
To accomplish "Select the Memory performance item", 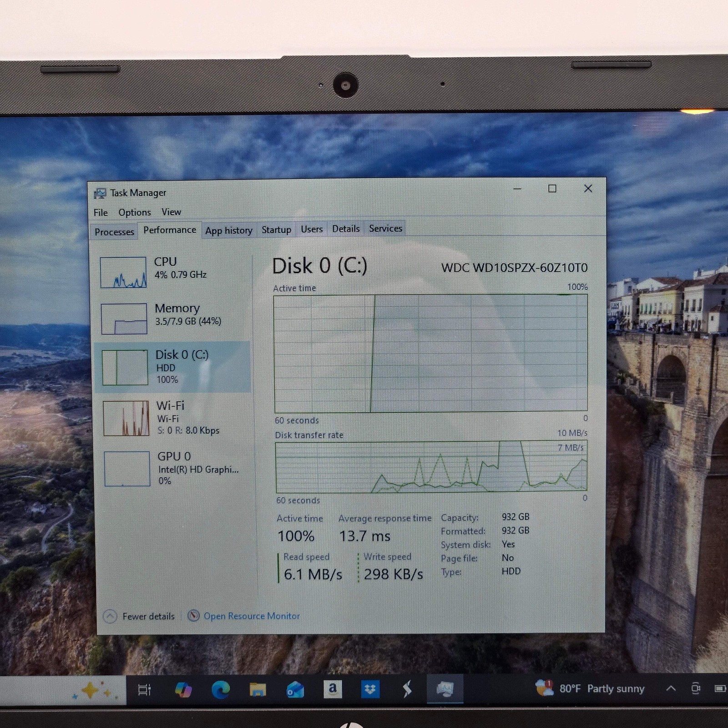I will 173,318.
